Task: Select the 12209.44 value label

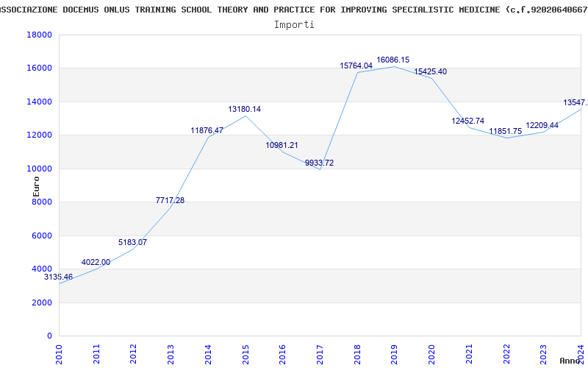Action: tap(542, 125)
